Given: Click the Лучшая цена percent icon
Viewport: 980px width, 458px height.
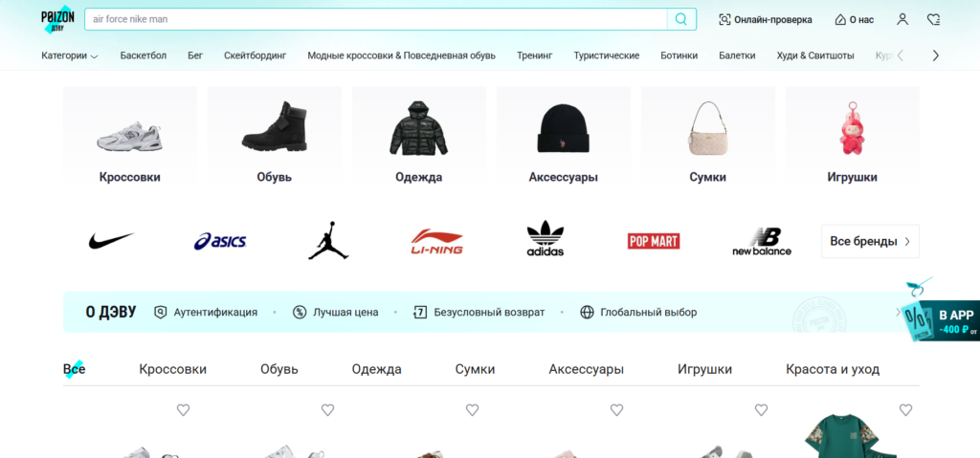Looking at the screenshot, I should (300, 312).
